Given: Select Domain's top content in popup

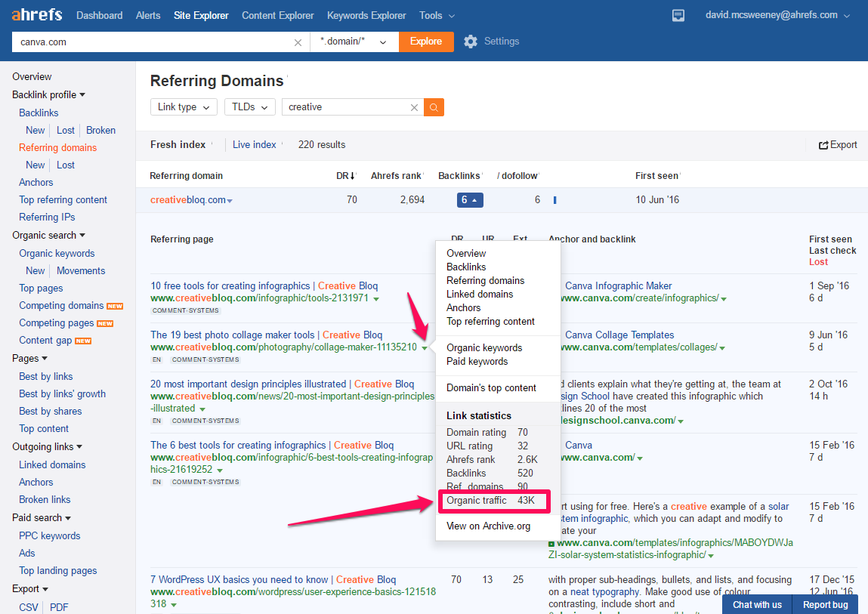Looking at the screenshot, I should coord(491,388).
